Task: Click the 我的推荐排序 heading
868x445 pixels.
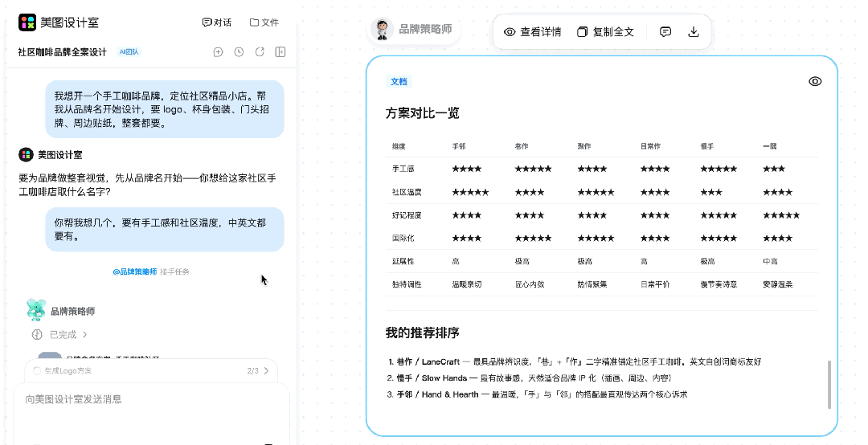Action: [x=423, y=333]
